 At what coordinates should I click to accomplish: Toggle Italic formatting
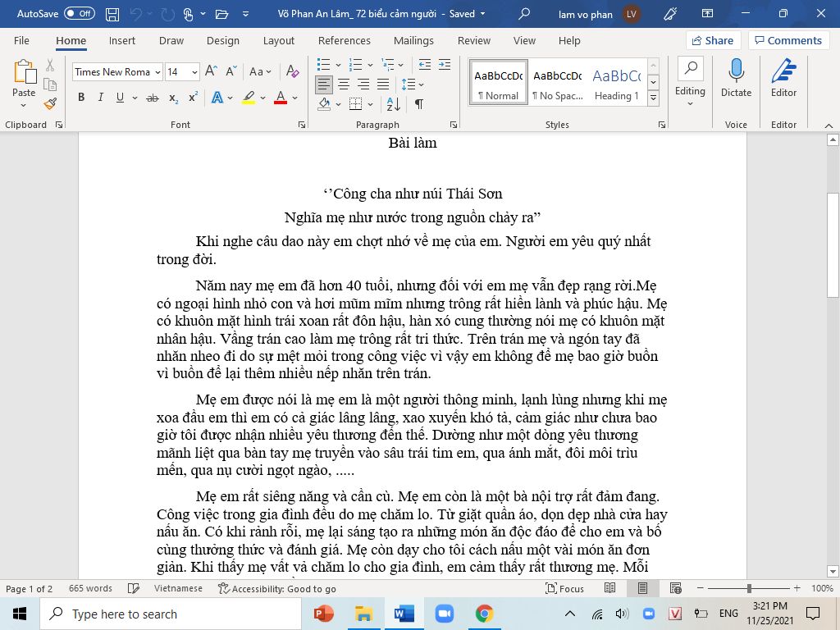(100, 97)
